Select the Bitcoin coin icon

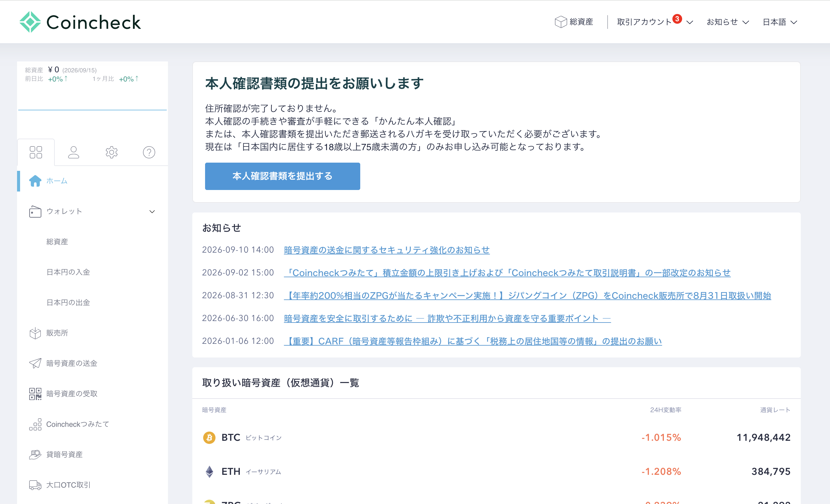[209, 438]
